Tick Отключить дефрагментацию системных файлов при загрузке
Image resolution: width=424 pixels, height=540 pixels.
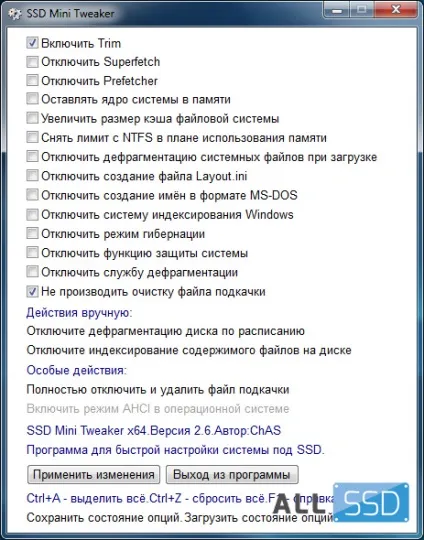coord(32,157)
